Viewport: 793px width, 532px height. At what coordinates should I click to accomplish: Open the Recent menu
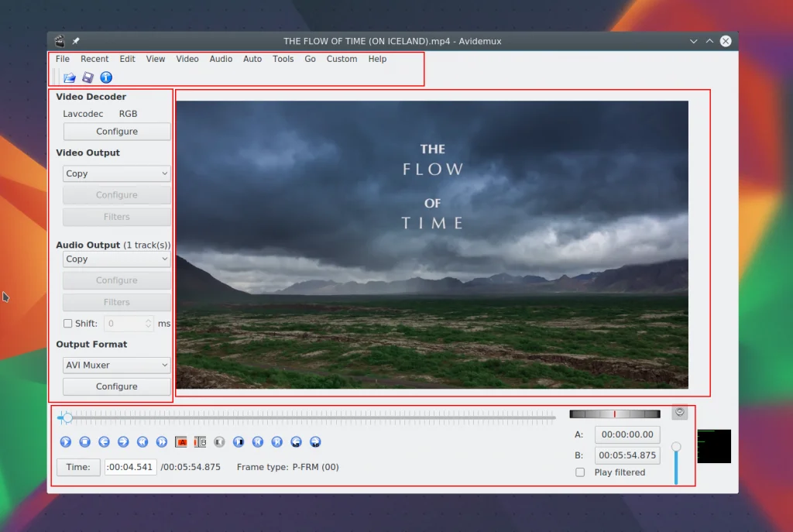(94, 59)
